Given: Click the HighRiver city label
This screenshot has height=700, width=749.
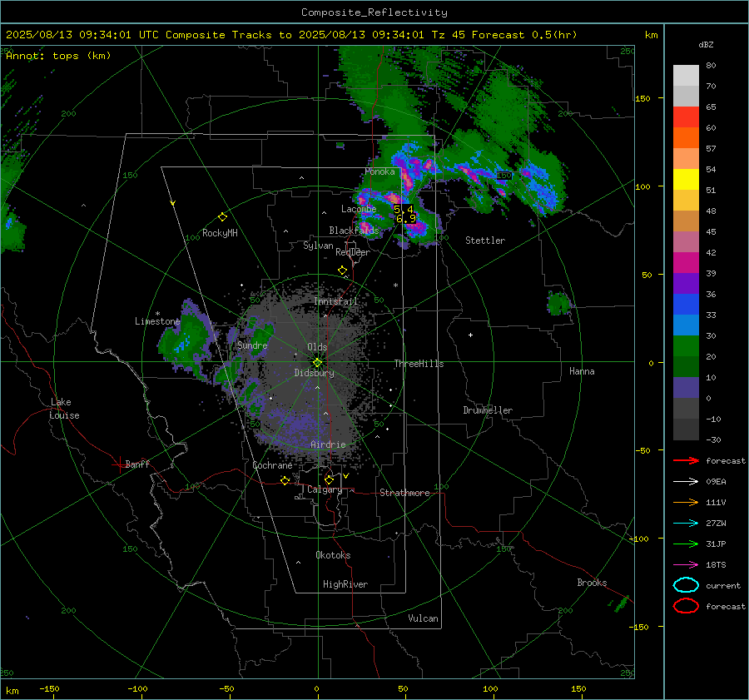Looking at the screenshot, I should pyautogui.click(x=345, y=584).
